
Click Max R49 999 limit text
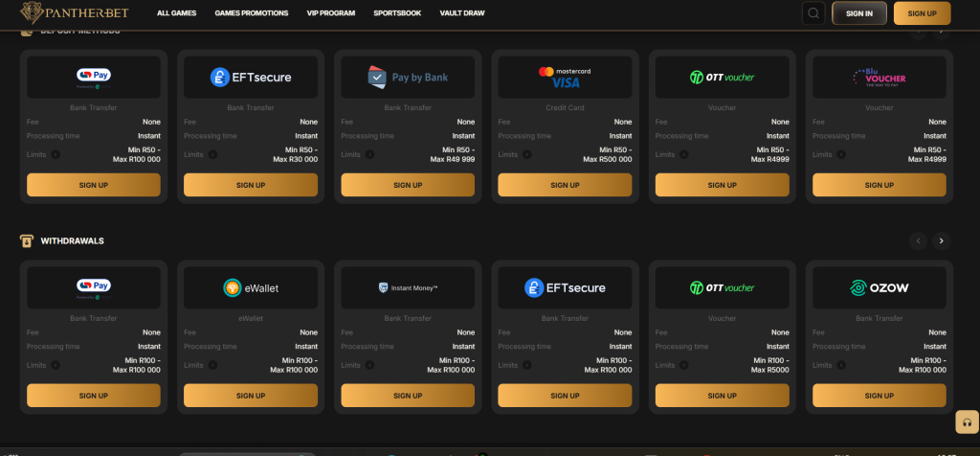pyautogui.click(x=453, y=160)
